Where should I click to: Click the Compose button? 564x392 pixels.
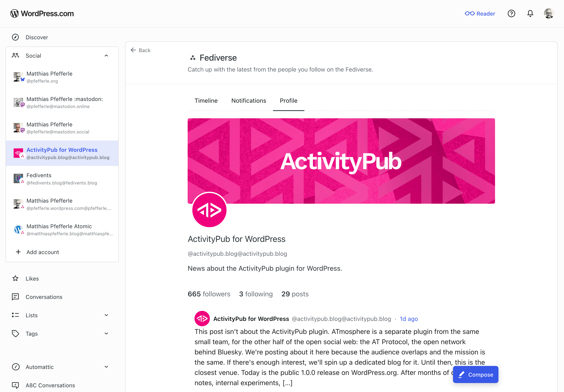tap(476, 374)
